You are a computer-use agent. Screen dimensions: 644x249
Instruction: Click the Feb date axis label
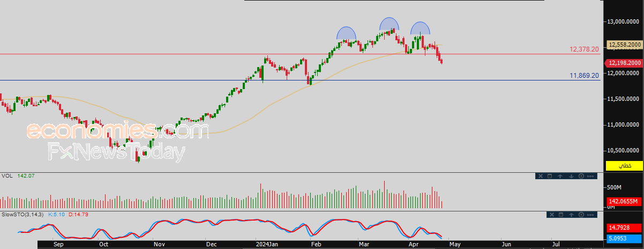click(x=316, y=244)
